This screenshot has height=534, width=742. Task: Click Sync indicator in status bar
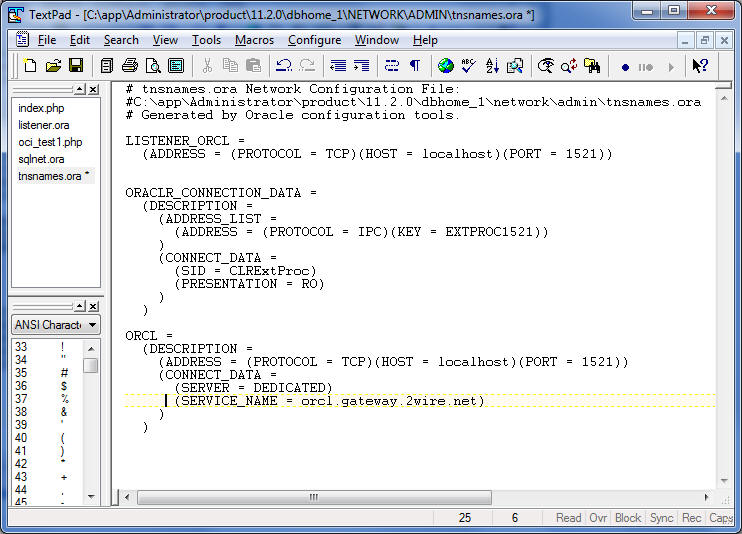pyautogui.click(x=661, y=518)
